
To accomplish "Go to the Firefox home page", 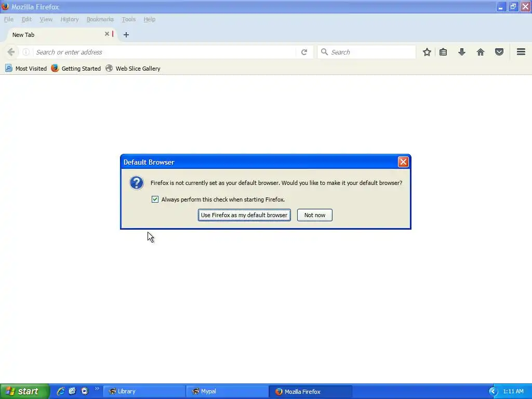I will tap(481, 52).
